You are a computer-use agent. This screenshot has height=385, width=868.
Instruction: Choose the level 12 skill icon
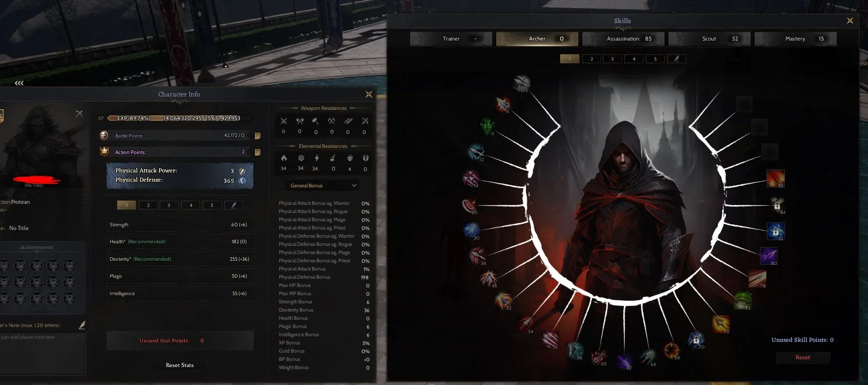476,152
